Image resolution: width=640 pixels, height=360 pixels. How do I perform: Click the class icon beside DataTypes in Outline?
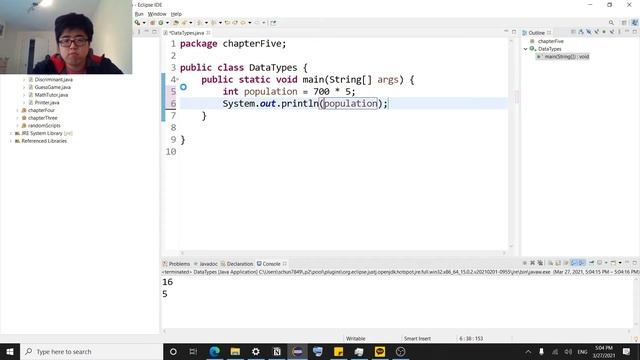coord(533,49)
